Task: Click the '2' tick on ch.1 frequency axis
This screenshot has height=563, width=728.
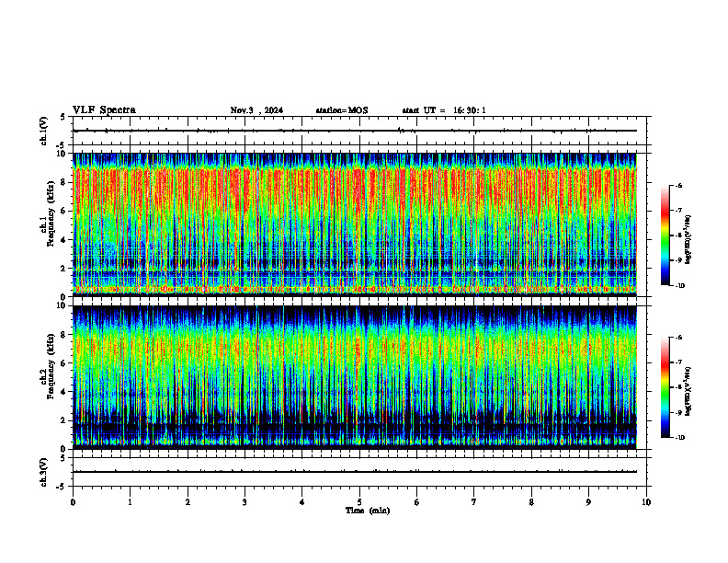Action: click(64, 268)
